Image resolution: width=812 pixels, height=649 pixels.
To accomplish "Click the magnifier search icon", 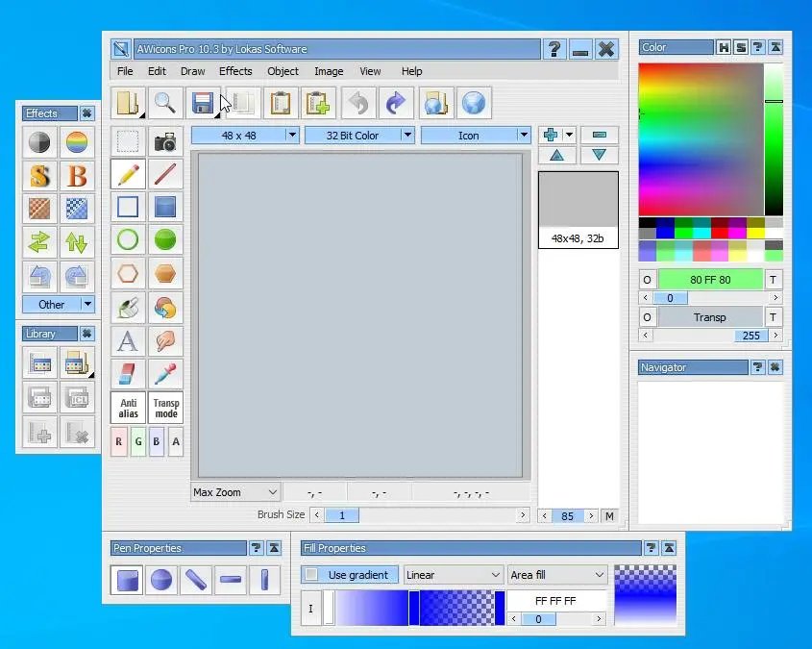I will click(x=165, y=103).
